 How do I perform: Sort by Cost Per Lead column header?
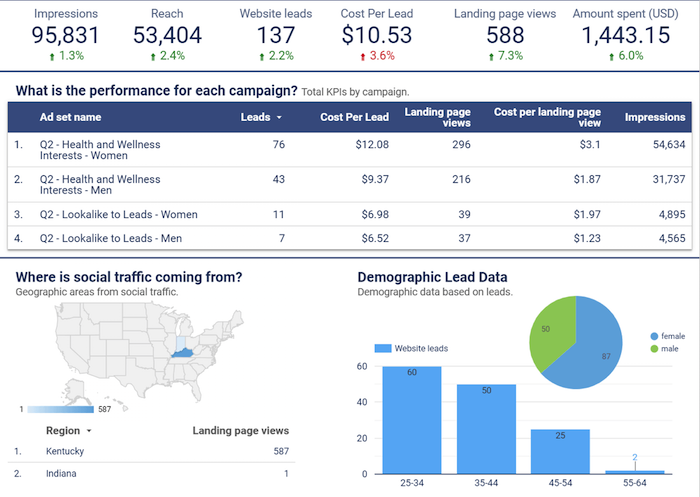tap(354, 117)
